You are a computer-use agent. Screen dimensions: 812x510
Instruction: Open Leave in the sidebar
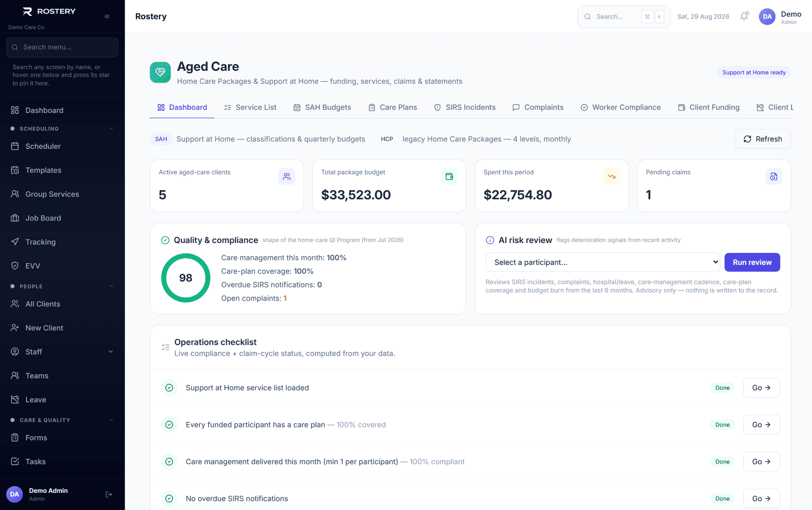click(x=62, y=400)
